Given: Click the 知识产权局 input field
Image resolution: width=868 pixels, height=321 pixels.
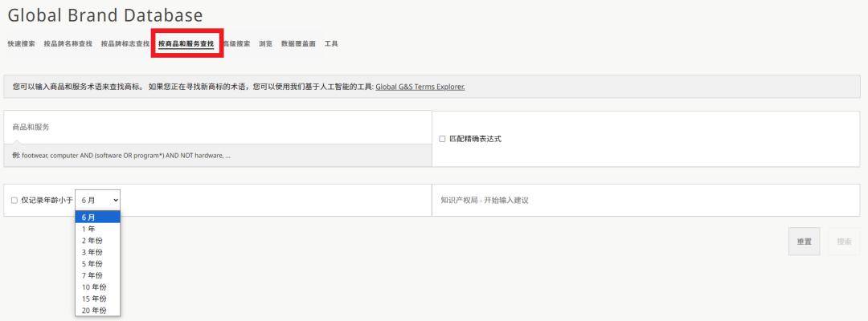Looking at the screenshot, I should [x=645, y=200].
